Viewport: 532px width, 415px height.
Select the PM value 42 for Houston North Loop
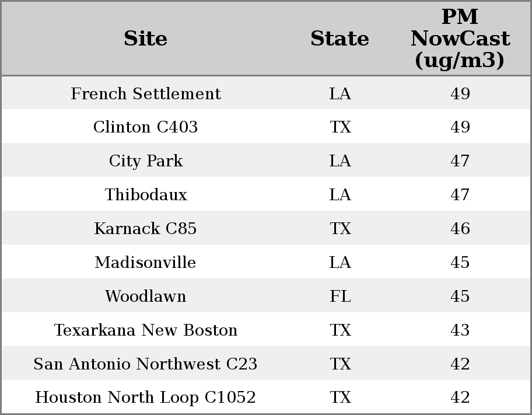pyautogui.click(x=460, y=397)
